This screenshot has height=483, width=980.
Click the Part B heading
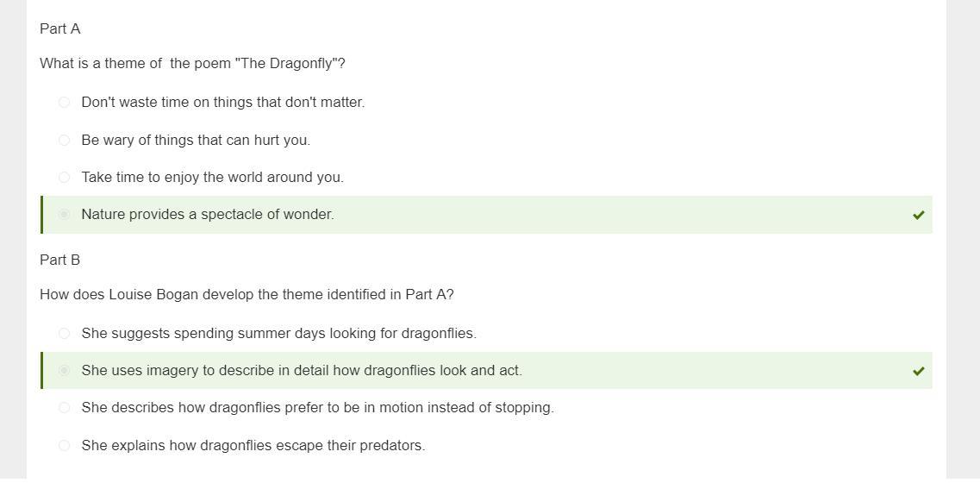[x=60, y=260]
